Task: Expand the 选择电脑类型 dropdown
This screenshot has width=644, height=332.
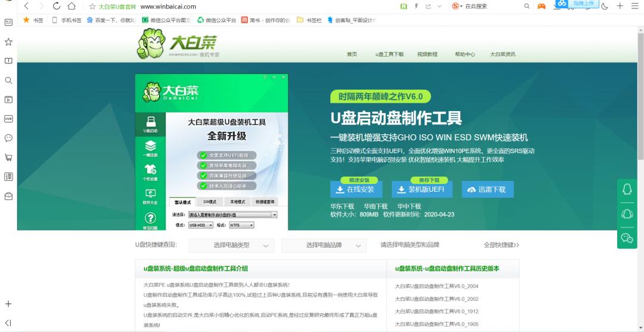Action: [x=231, y=245]
